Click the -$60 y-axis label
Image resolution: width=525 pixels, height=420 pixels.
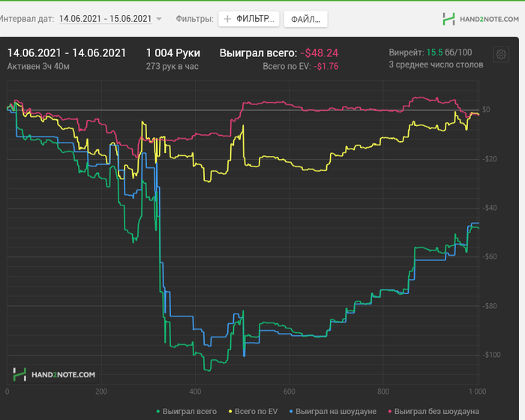coord(490,256)
